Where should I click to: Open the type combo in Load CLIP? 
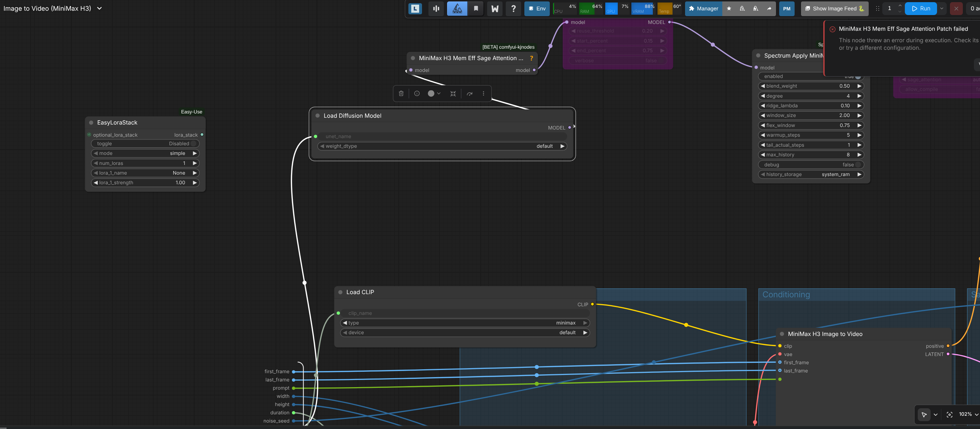465,323
